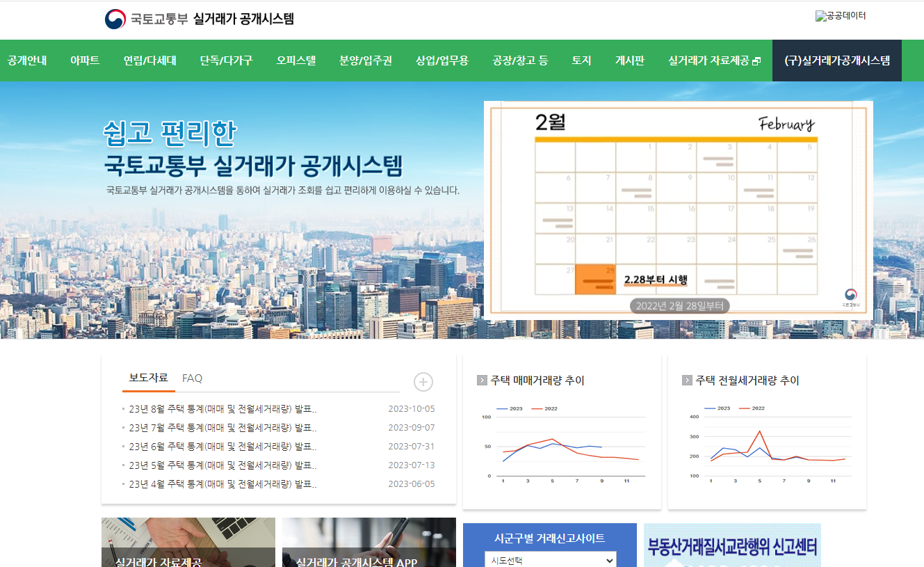Click the 2023-09-07 date text

[x=412, y=428]
